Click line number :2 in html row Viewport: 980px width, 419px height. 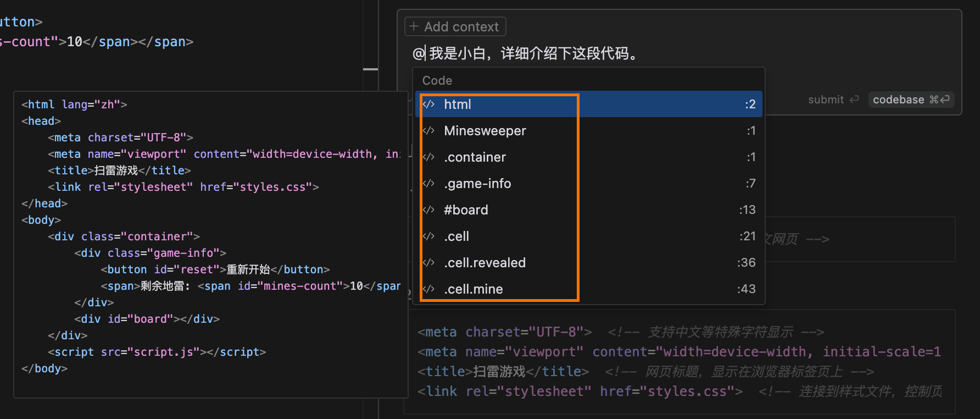(750, 104)
